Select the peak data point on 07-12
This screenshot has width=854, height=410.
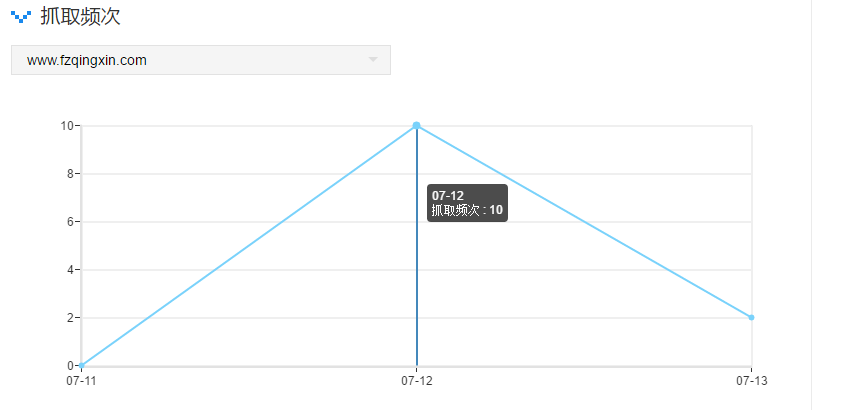(x=416, y=126)
